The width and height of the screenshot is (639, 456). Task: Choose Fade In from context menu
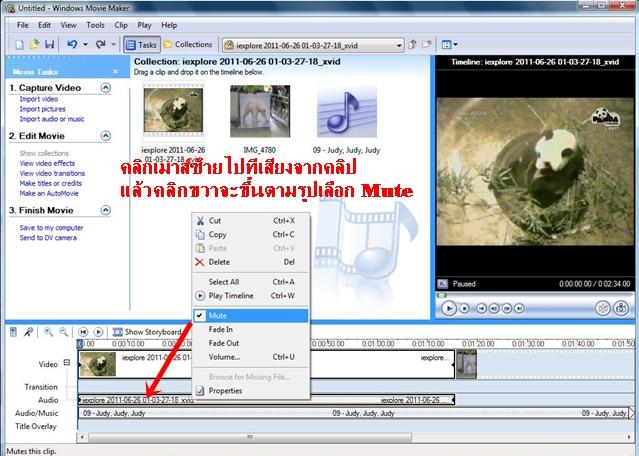[251, 329]
